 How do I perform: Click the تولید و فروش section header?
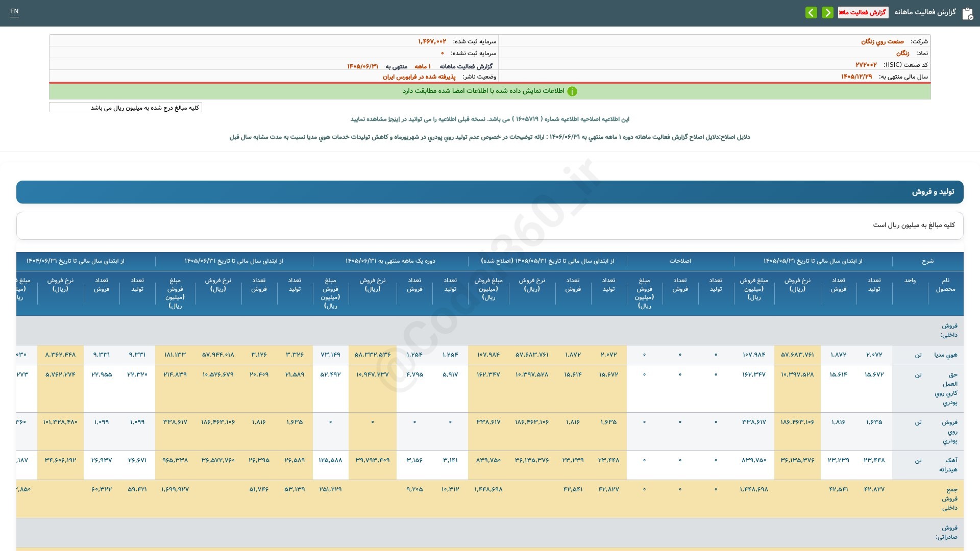pos(490,192)
